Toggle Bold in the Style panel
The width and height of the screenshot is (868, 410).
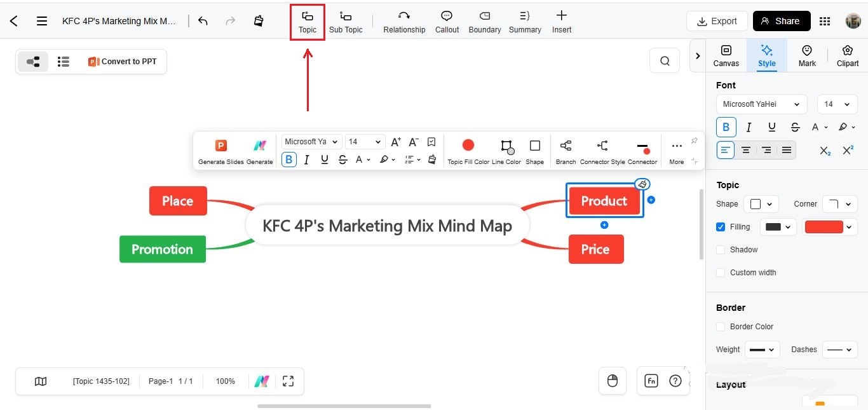click(x=726, y=127)
